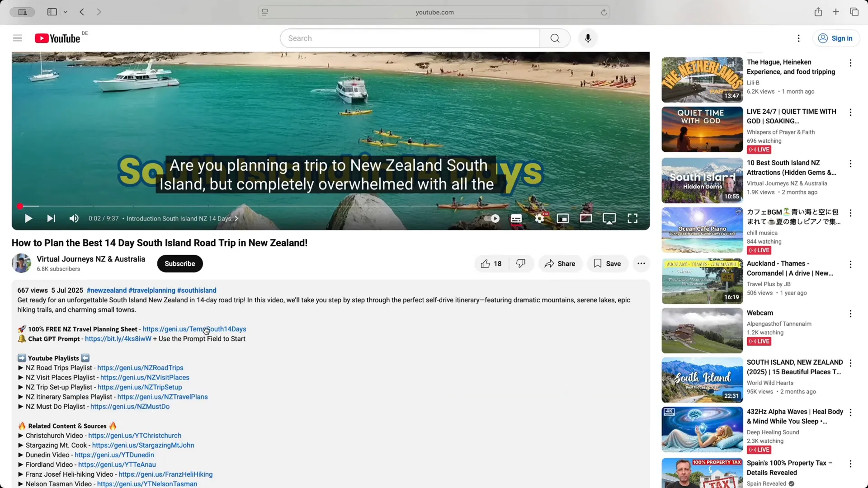Viewport: 868px width, 488px height.
Task: Dislike the video with thumbs down
Action: tap(521, 264)
